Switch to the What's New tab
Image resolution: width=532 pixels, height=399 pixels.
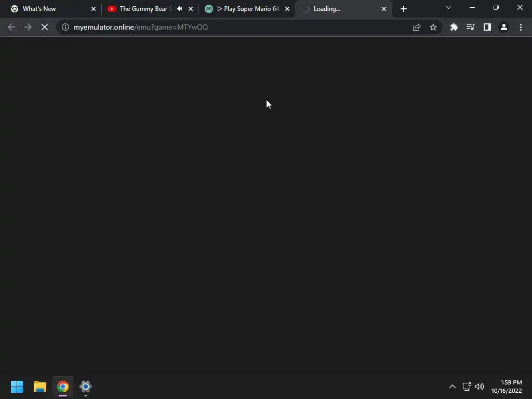tap(51, 9)
